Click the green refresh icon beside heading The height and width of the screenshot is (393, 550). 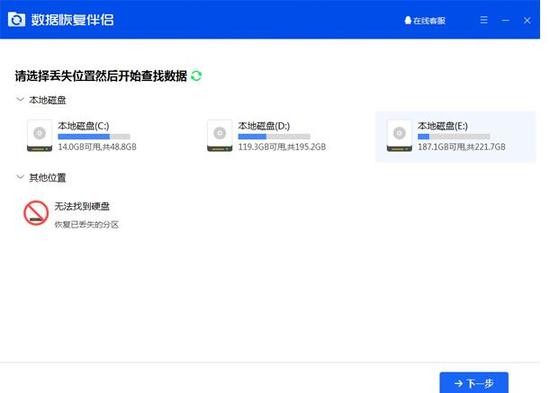(196, 76)
